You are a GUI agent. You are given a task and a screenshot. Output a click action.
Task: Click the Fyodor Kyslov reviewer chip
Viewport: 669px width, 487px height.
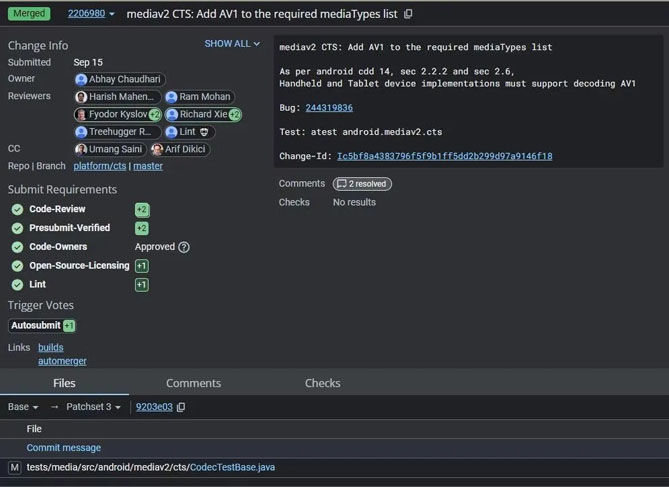118,114
